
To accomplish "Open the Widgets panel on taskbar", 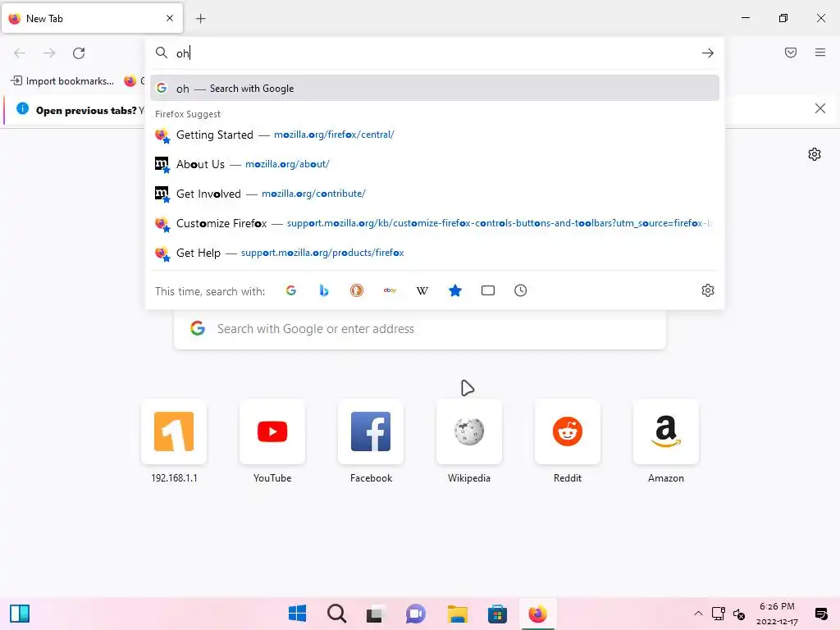I will point(20,614).
